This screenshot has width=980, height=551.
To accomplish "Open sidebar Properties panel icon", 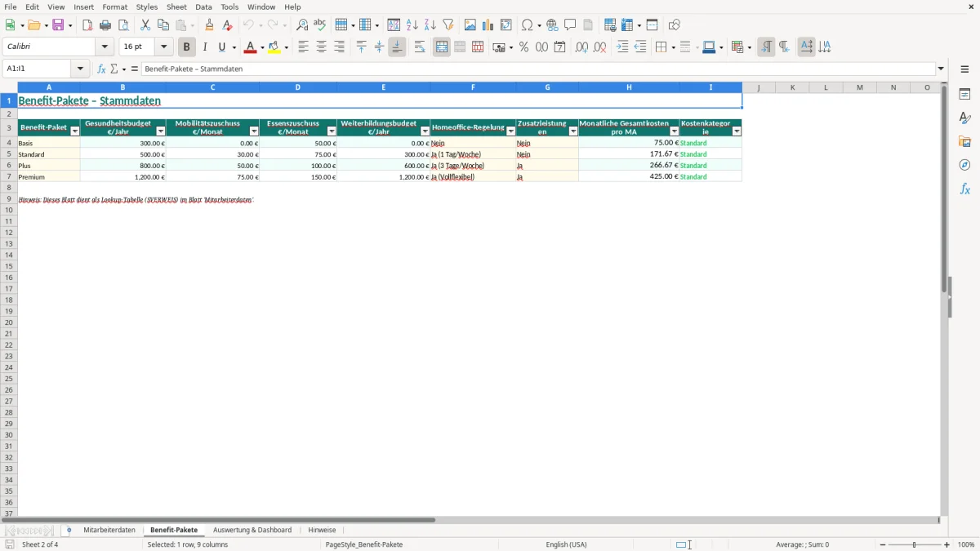I will 965,95.
